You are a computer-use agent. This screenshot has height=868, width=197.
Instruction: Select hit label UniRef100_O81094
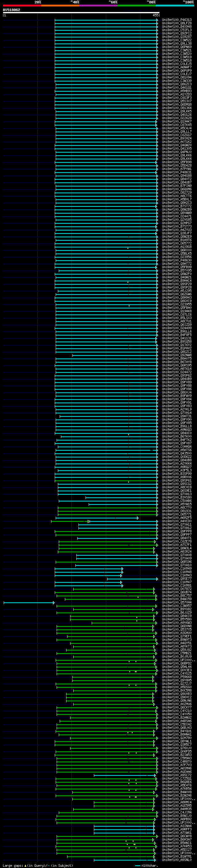point(176,78)
